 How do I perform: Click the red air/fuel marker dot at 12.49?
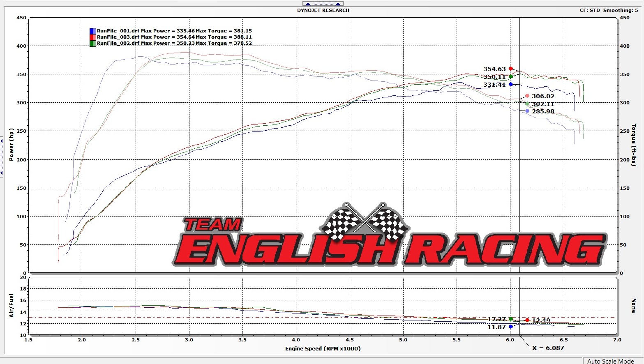[x=527, y=320]
